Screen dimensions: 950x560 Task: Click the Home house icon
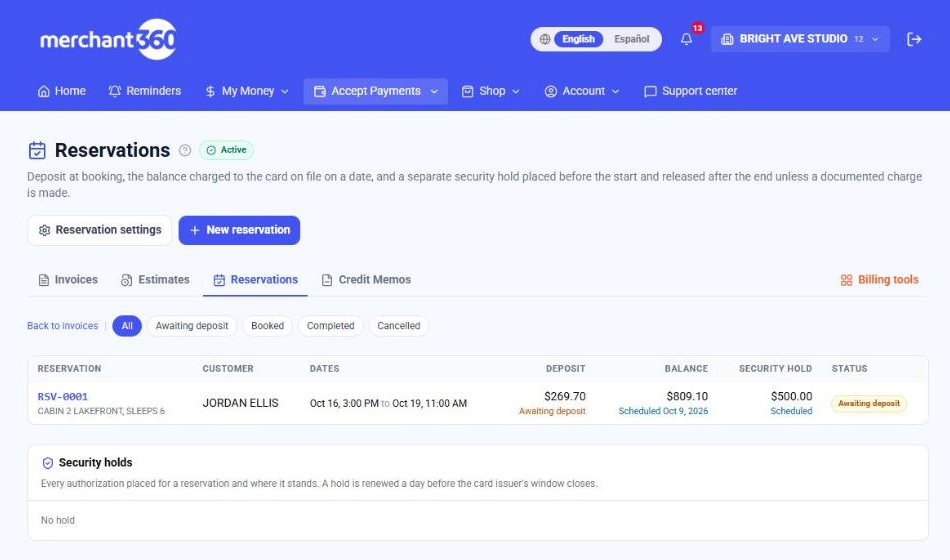(x=44, y=92)
